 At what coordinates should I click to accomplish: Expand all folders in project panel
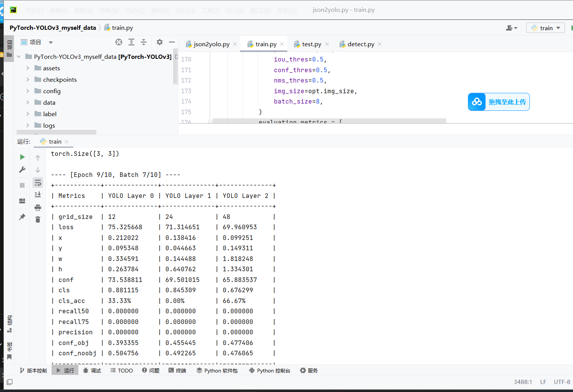click(131, 42)
